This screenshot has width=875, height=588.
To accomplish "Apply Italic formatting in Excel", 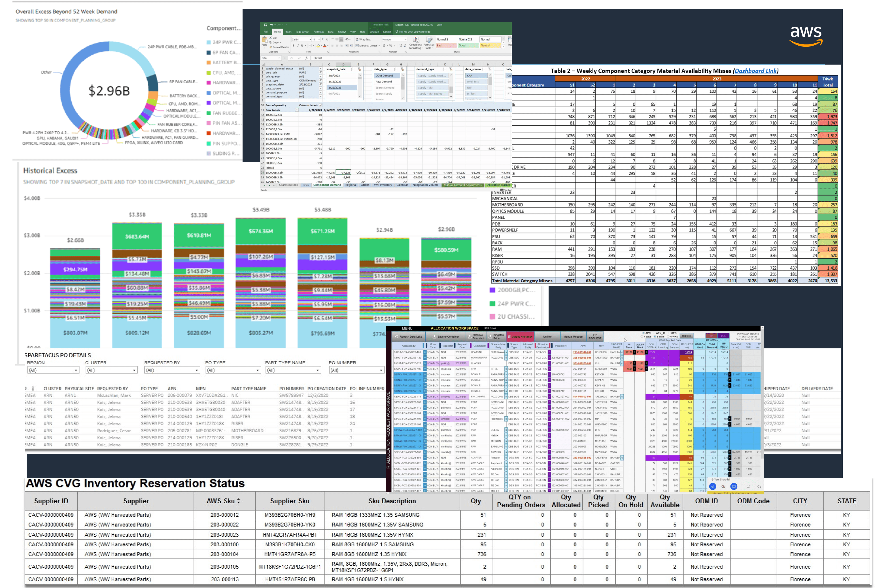I will click(298, 46).
